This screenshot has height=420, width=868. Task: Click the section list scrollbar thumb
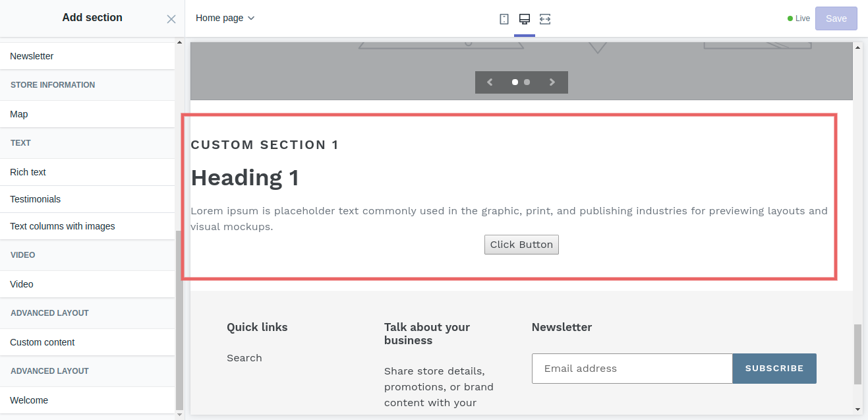pyautogui.click(x=180, y=320)
